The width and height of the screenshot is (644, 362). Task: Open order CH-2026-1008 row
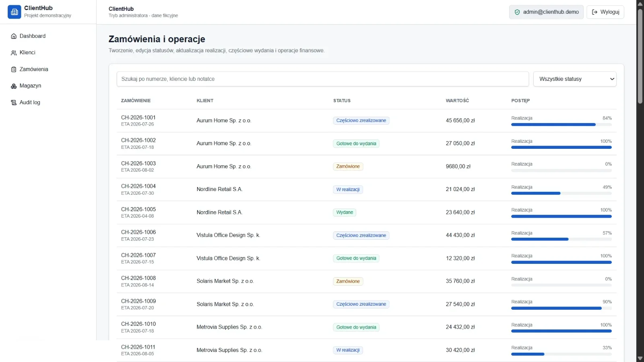click(366, 282)
